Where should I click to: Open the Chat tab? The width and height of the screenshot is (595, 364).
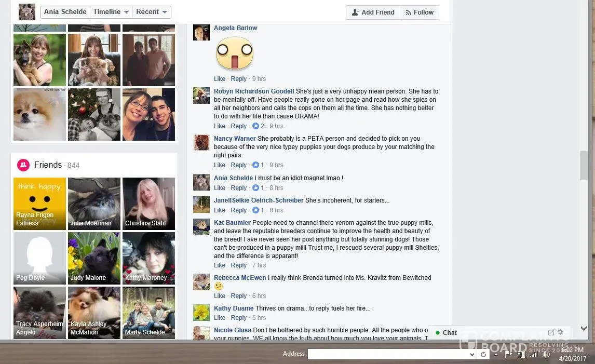tap(450, 332)
